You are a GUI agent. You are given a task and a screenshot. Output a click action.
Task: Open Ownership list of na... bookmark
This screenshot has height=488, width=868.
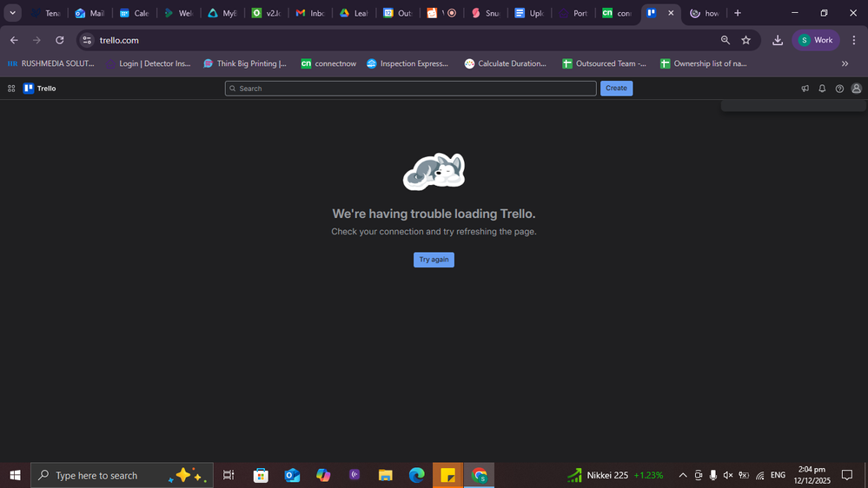[703, 63]
